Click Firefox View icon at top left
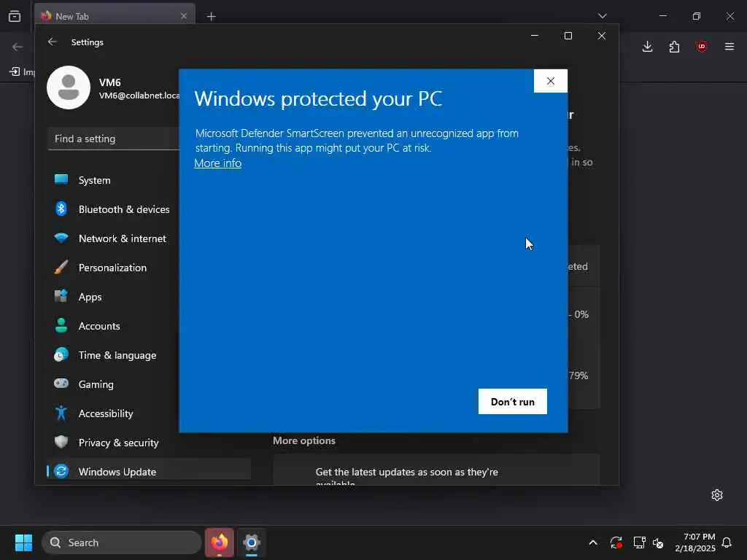This screenshot has height=560, width=747. pyautogui.click(x=15, y=16)
